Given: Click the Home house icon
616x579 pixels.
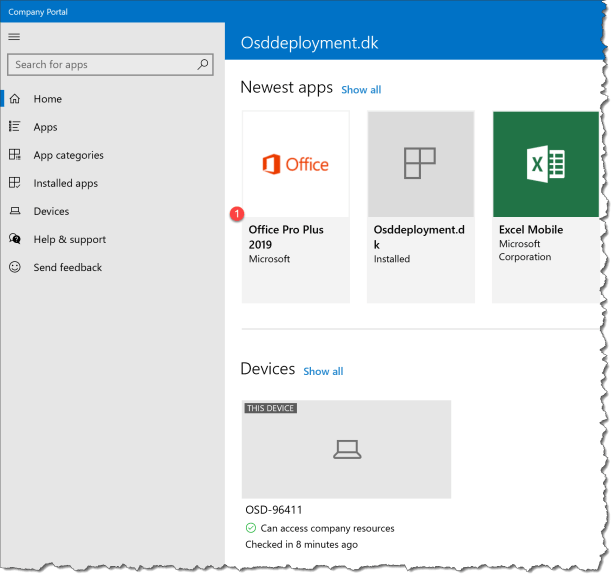Looking at the screenshot, I should coord(15,99).
